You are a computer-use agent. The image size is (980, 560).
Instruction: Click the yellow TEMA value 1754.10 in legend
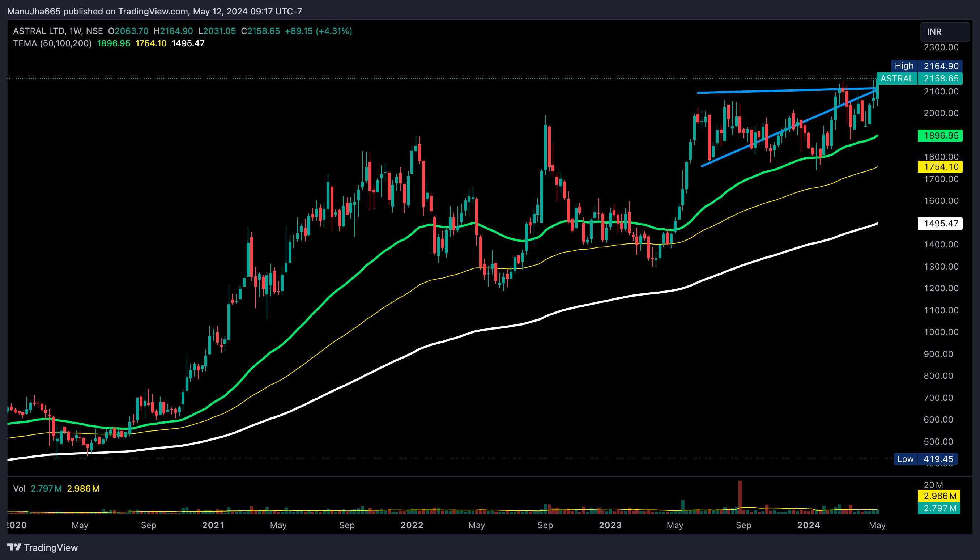(151, 43)
